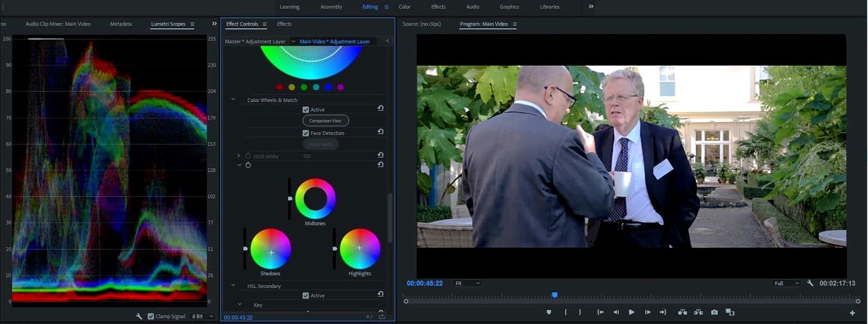This screenshot has height=324, width=868.
Task: Click the Comparison View button
Action: coord(325,121)
